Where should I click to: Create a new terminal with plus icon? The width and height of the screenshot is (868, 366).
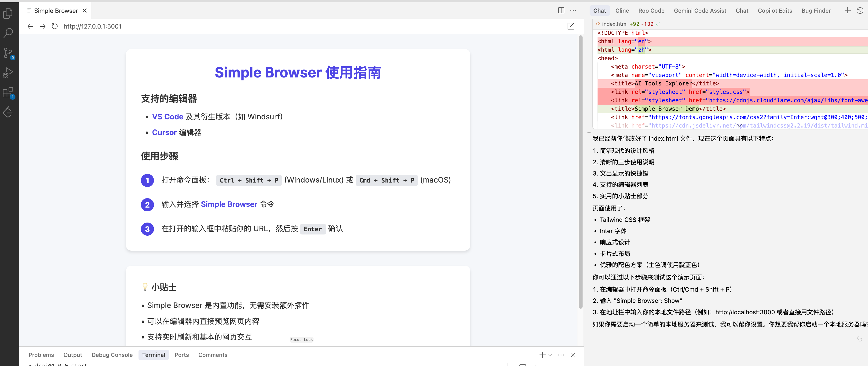pos(542,355)
